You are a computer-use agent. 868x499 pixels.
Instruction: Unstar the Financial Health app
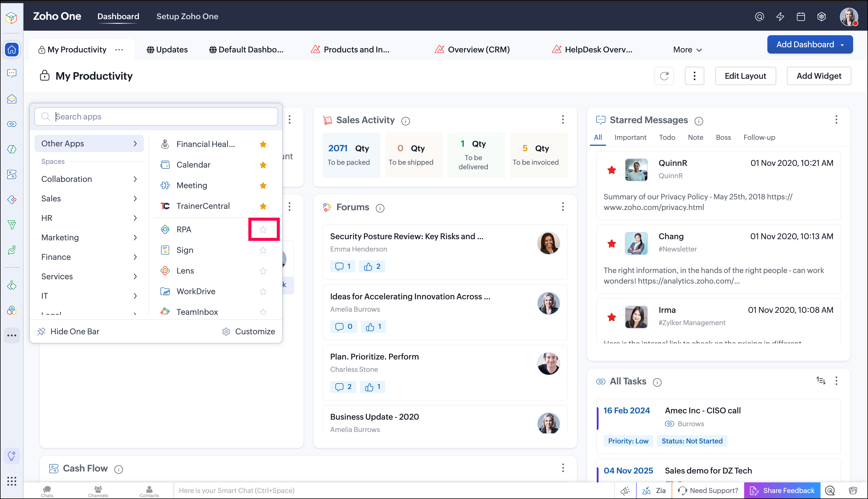tap(263, 144)
